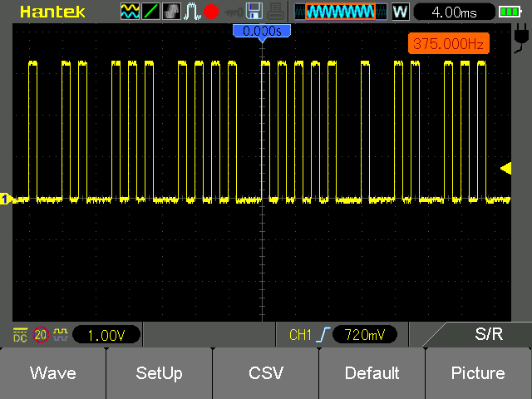The height and width of the screenshot is (399, 532).
Task: Click the sine waveform icon in top bar
Action: coord(130,11)
